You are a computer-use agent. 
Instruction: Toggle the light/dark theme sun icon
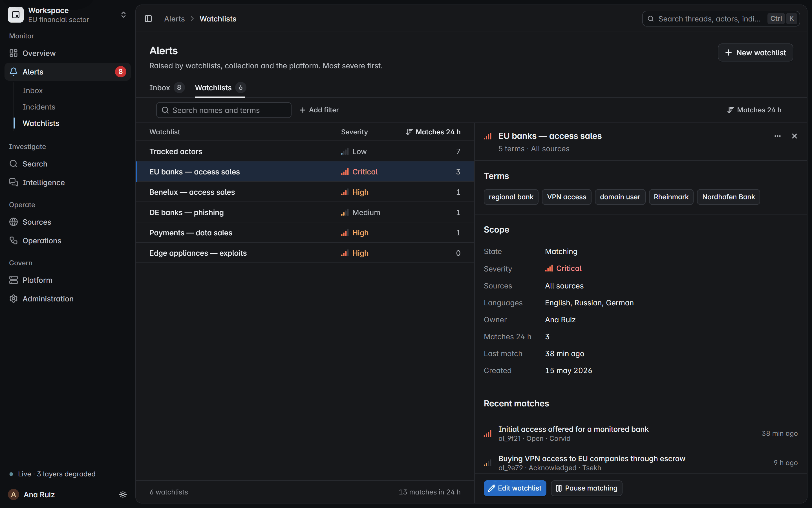[123, 494]
